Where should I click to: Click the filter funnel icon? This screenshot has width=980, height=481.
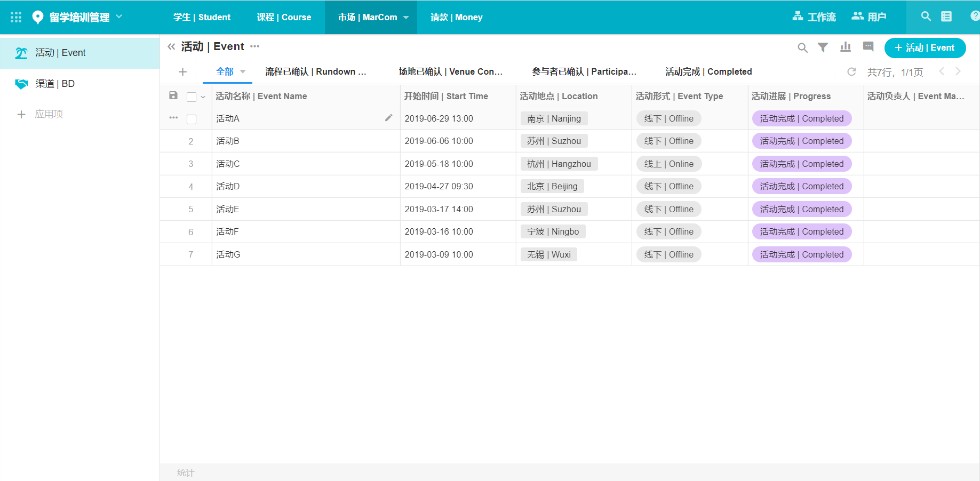(x=823, y=47)
